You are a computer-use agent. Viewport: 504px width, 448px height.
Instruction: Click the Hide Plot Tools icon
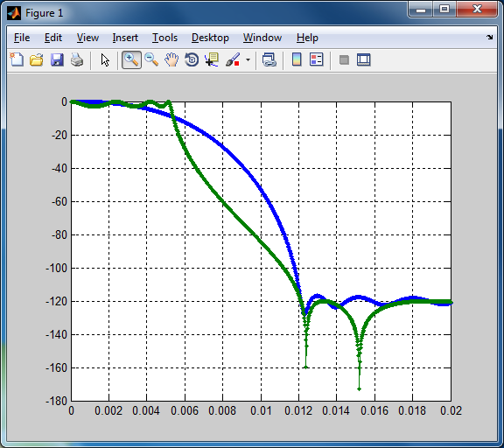344,59
